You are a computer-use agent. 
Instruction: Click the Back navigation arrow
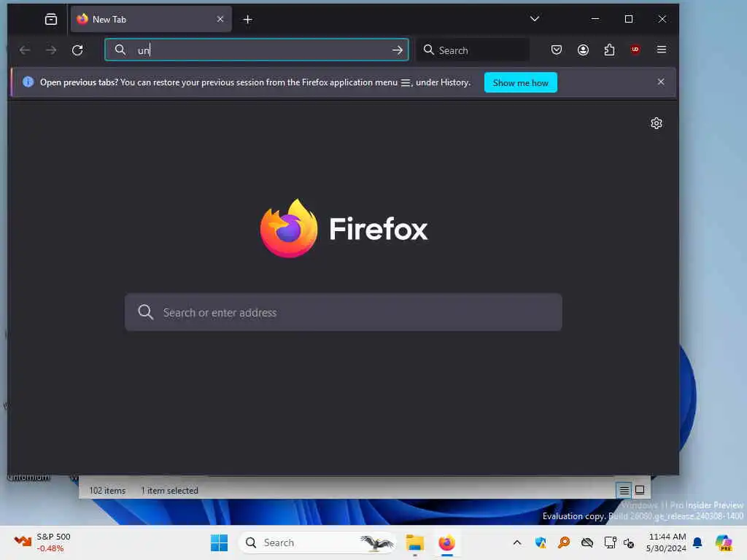pos(25,50)
